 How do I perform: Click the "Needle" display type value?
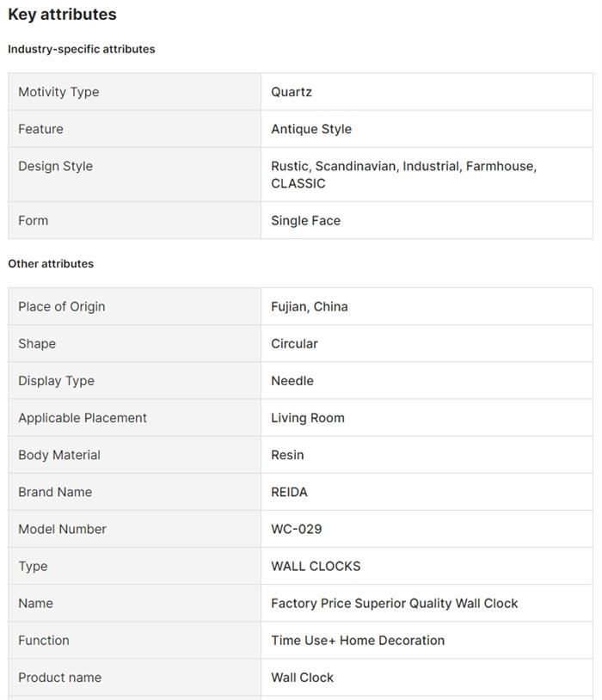(x=292, y=380)
